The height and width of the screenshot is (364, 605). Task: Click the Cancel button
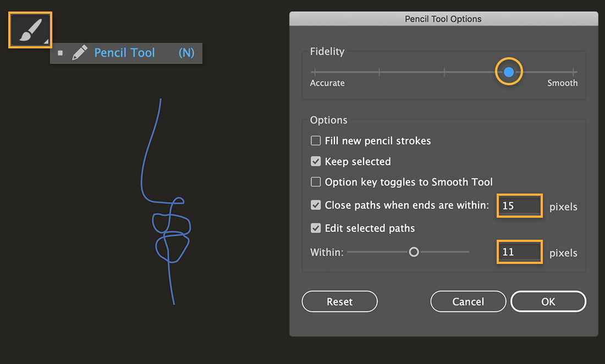pyautogui.click(x=468, y=301)
